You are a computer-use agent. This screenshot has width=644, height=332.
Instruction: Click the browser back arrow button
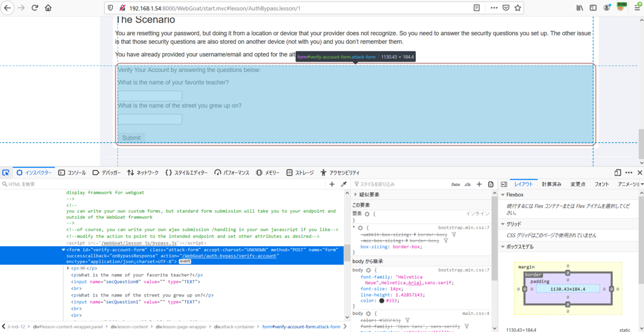7,8
